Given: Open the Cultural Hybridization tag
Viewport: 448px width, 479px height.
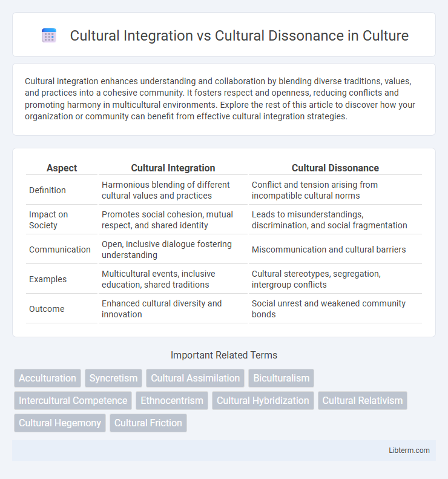Looking at the screenshot, I should pyautogui.click(x=263, y=400).
